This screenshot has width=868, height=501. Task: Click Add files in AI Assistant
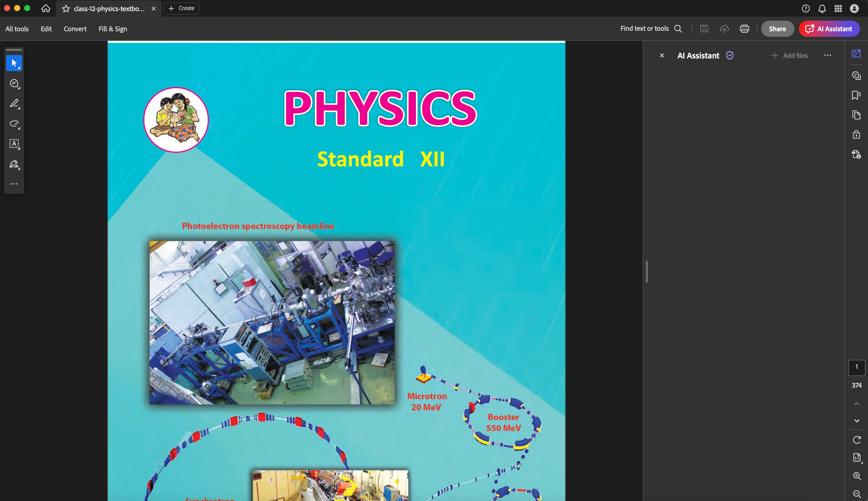click(789, 55)
